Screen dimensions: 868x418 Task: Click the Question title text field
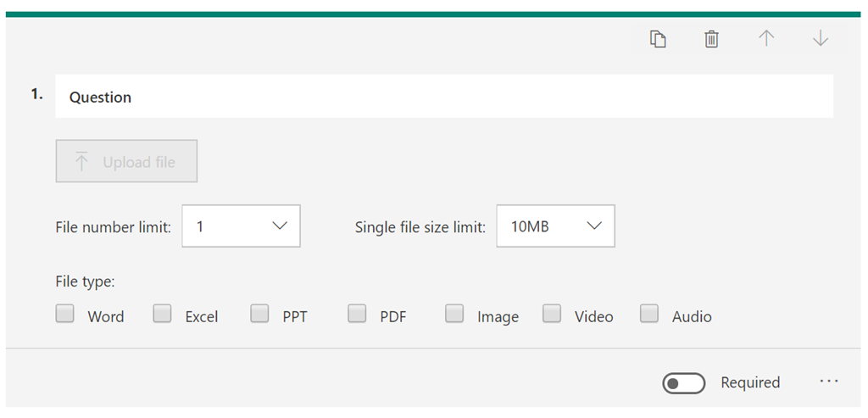(443, 97)
